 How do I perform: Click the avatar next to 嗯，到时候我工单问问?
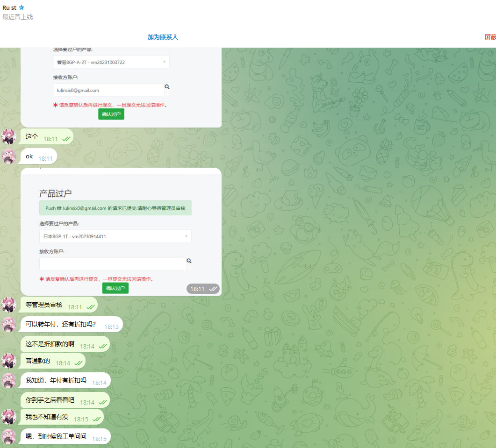click(x=8, y=437)
